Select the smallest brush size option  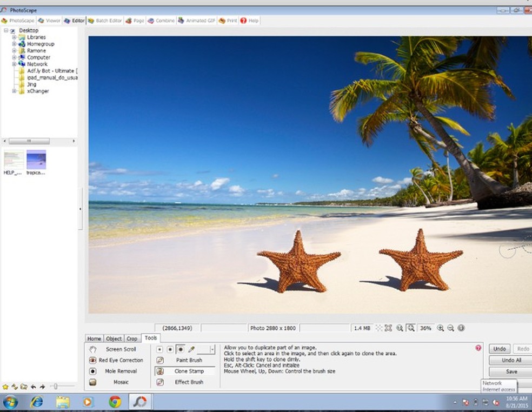coord(159,349)
